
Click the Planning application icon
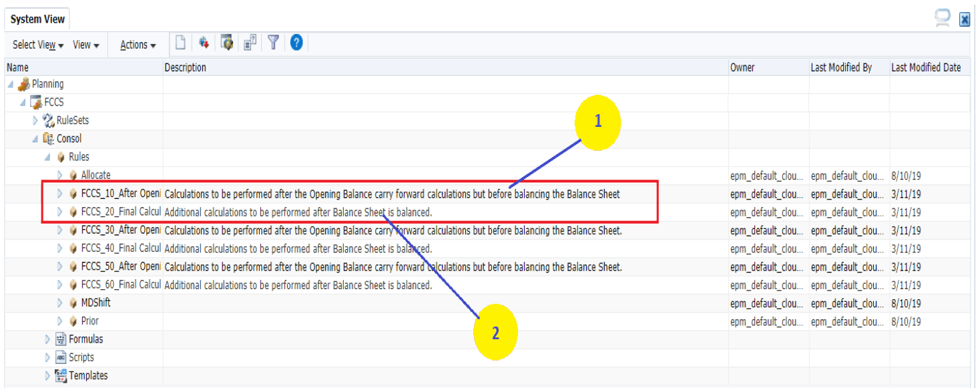pos(23,84)
